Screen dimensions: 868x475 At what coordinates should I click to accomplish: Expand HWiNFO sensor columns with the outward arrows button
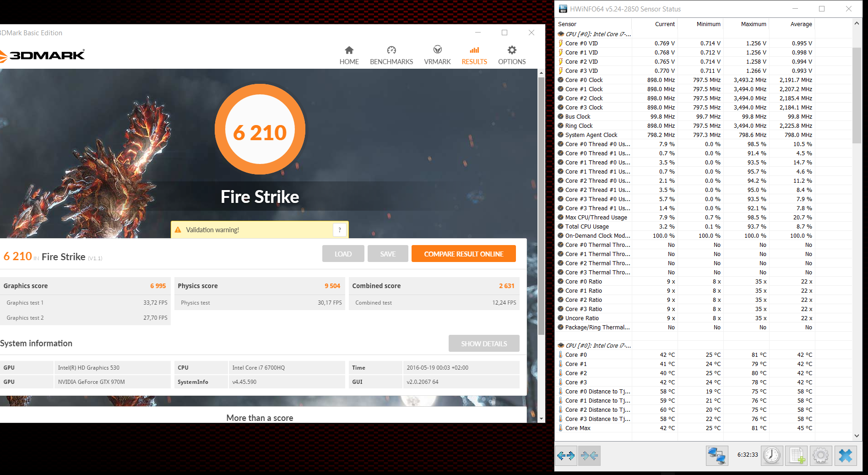tap(566, 455)
